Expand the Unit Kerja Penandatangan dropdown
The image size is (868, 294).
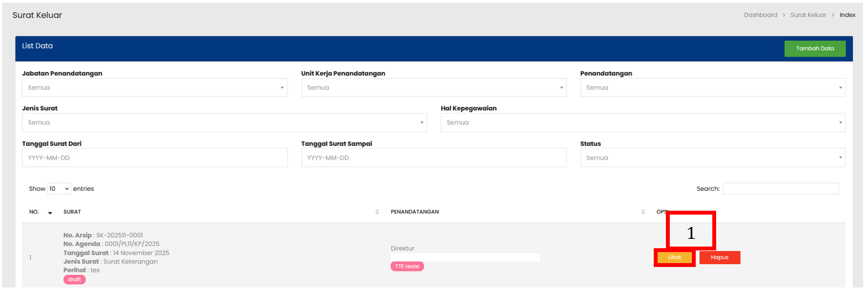(433, 88)
